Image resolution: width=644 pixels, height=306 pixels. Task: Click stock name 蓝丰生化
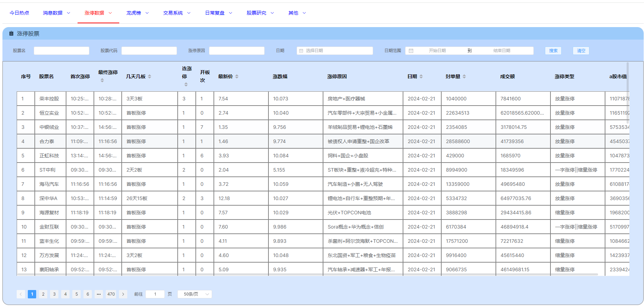click(49, 241)
